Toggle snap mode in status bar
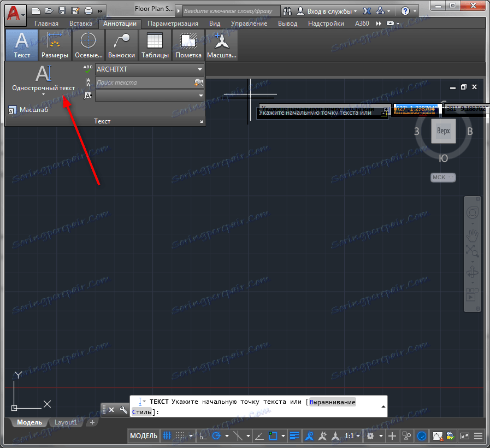Viewport: 490px width, 448px height. 180,435
